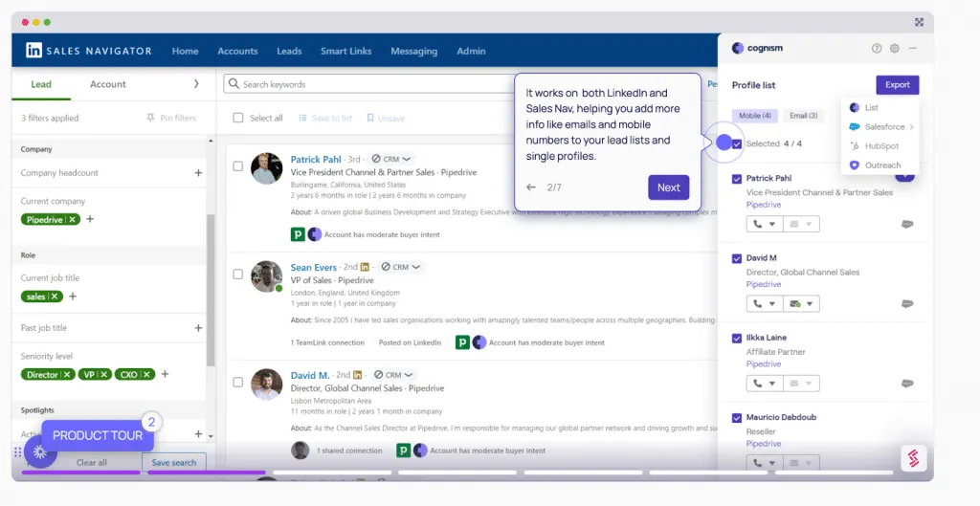Click Salesforce cloud icon beside David M profile
The width and height of the screenshot is (980, 506).
[907, 303]
